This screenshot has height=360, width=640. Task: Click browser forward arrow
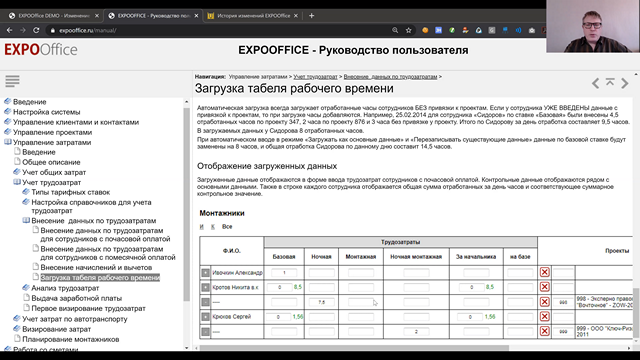(x=23, y=30)
